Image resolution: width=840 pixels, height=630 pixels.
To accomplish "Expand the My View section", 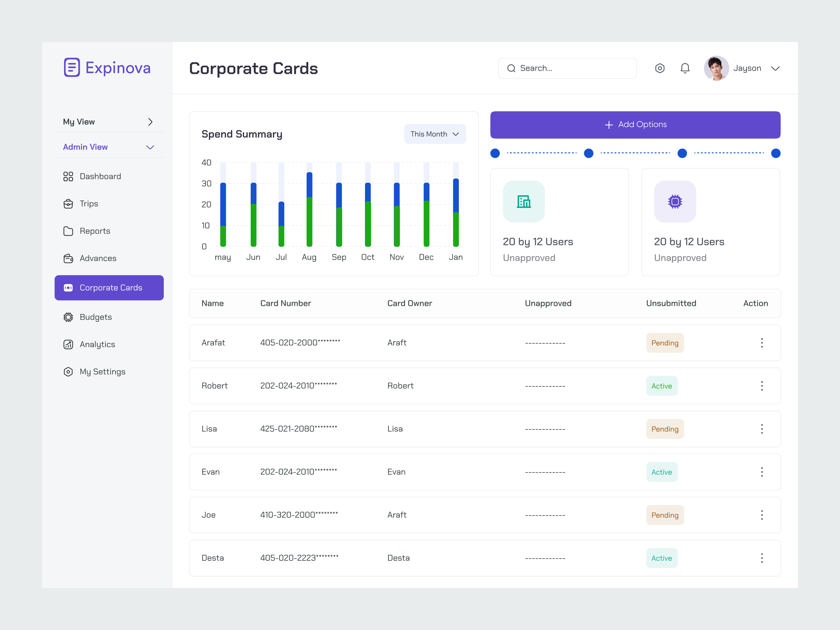I will (x=150, y=122).
